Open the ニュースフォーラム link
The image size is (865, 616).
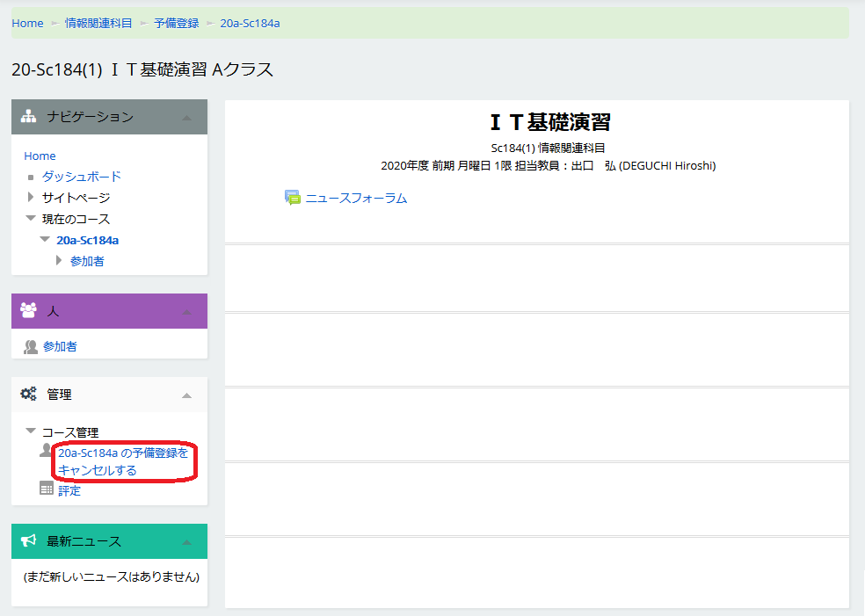click(356, 198)
